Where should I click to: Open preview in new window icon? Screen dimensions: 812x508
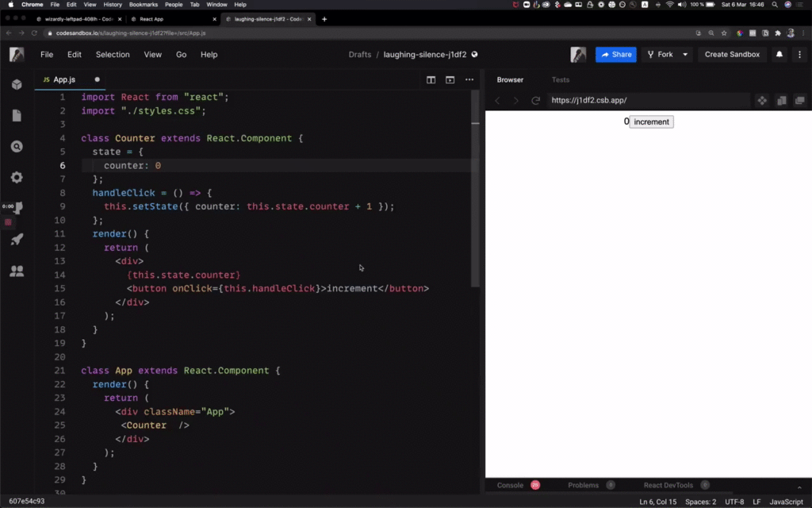pos(781,101)
